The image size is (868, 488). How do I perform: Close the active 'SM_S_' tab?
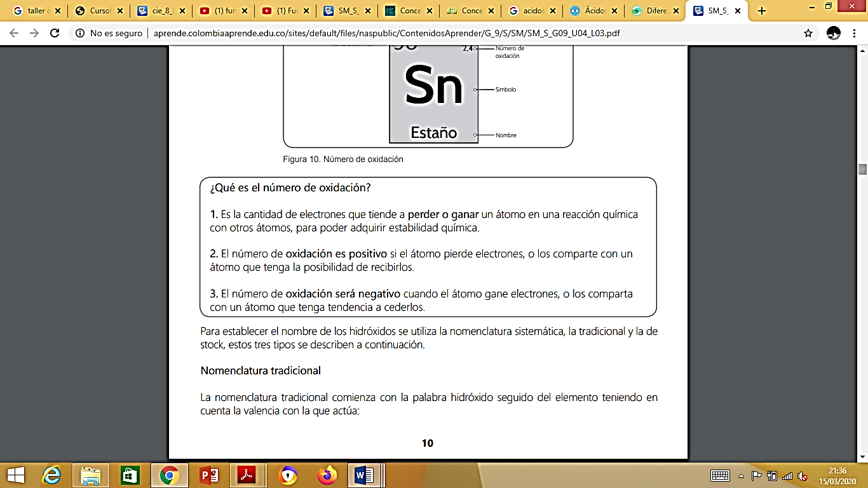tap(737, 11)
